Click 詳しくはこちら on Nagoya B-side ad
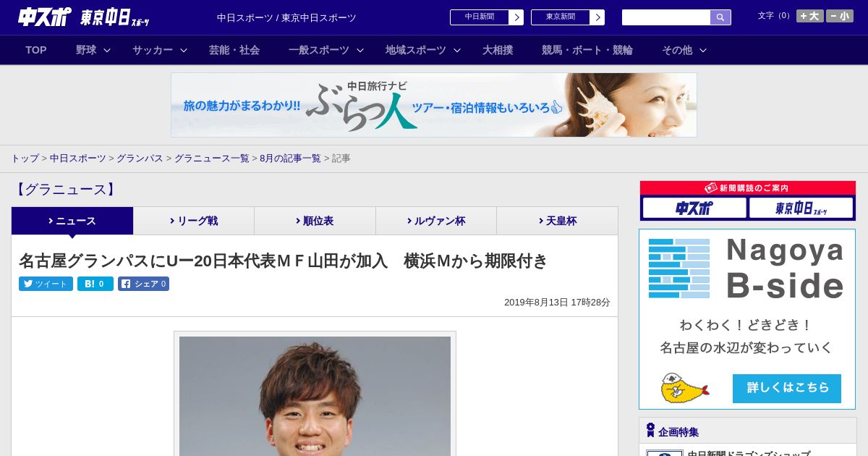This screenshot has height=456, width=868. (787, 388)
